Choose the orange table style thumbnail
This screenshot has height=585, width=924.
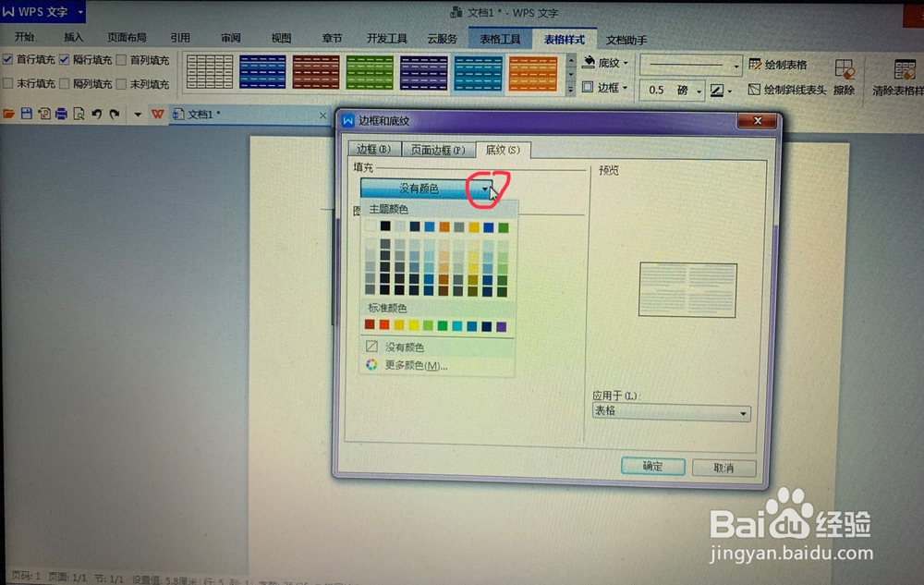(x=533, y=73)
